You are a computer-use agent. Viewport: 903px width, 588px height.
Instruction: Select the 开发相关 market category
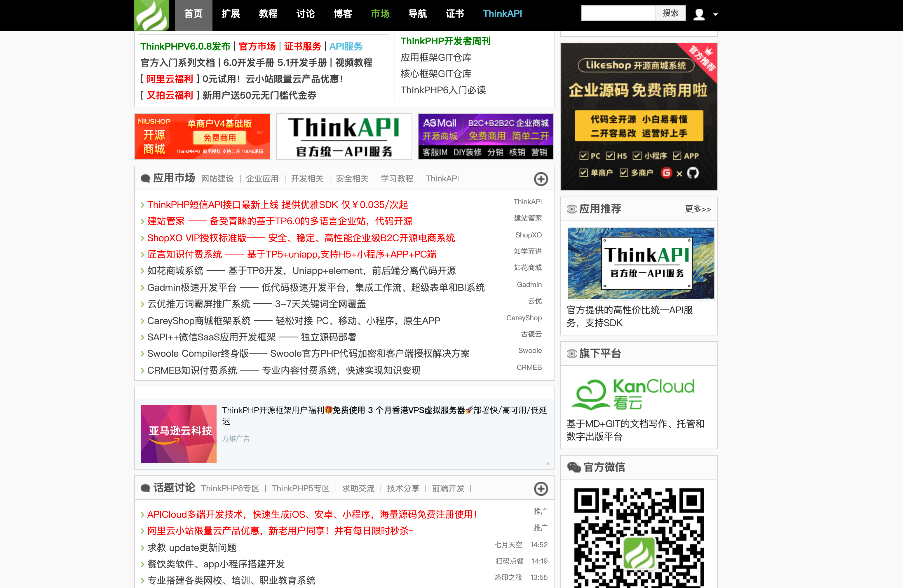(307, 178)
